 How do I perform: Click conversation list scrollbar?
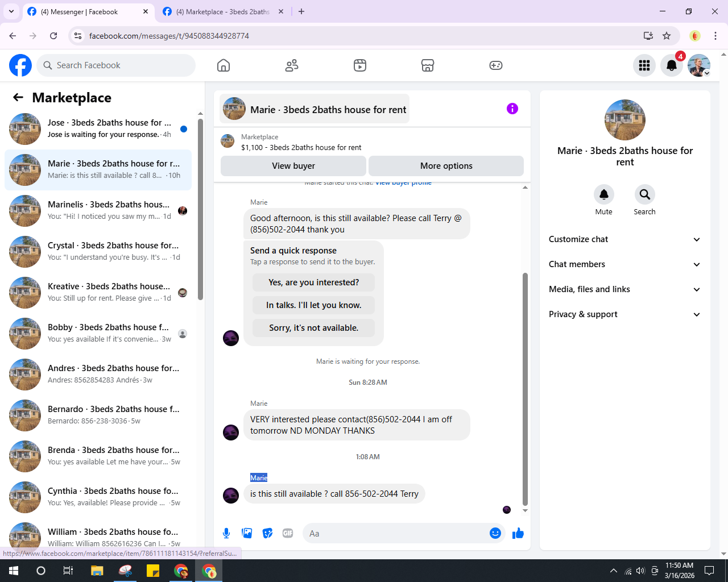(x=200, y=209)
